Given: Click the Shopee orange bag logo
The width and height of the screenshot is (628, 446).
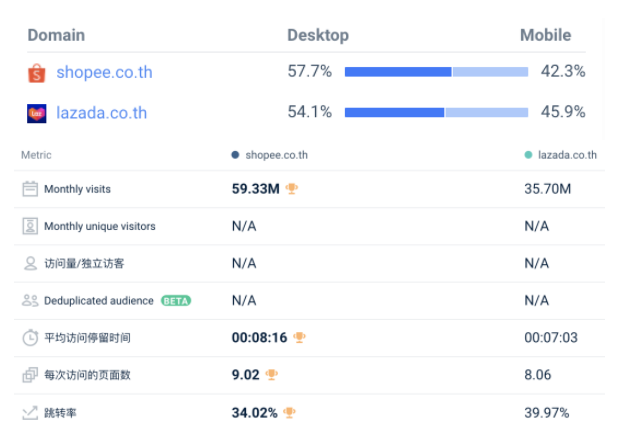Looking at the screenshot, I should pos(37,73).
